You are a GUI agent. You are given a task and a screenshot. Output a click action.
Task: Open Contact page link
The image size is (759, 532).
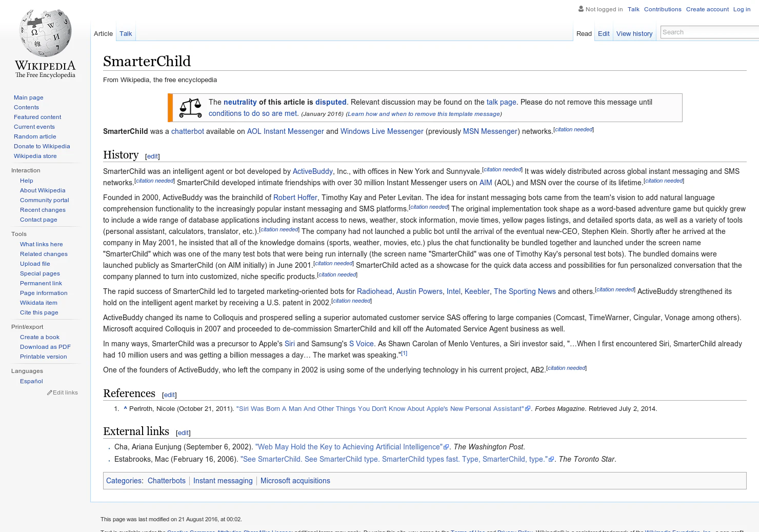[38, 220]
